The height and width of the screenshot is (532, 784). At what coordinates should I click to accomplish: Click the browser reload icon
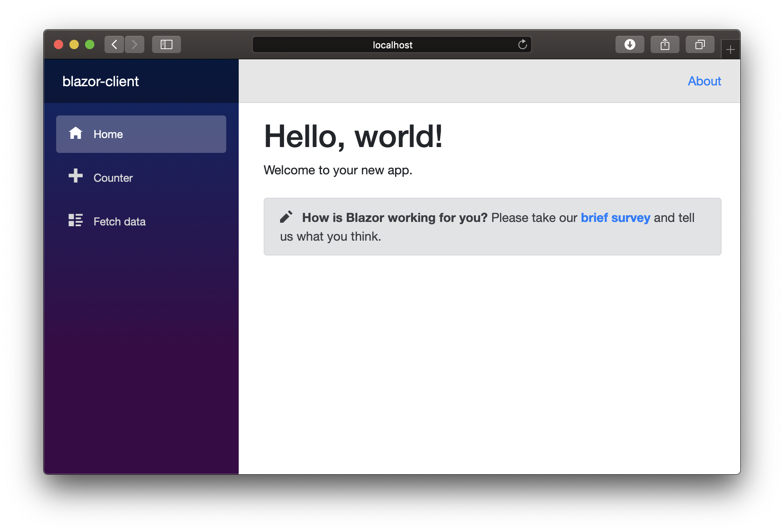[523, 44]
